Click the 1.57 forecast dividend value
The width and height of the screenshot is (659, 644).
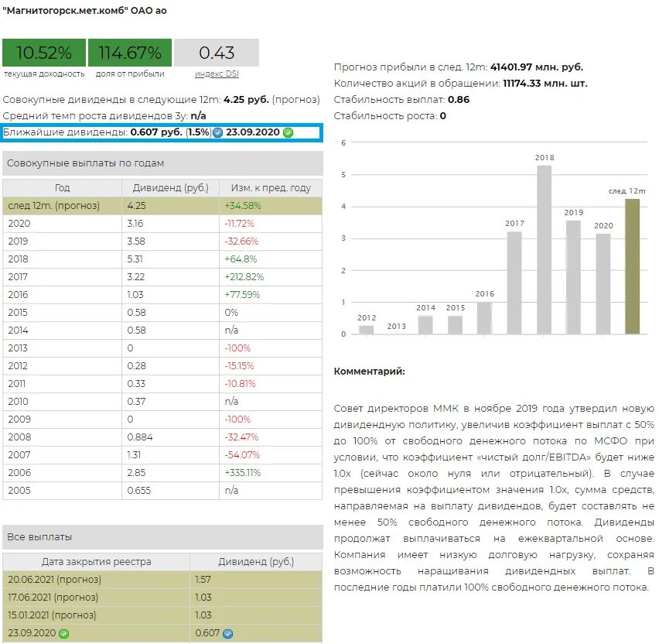(x=203, y=580)
